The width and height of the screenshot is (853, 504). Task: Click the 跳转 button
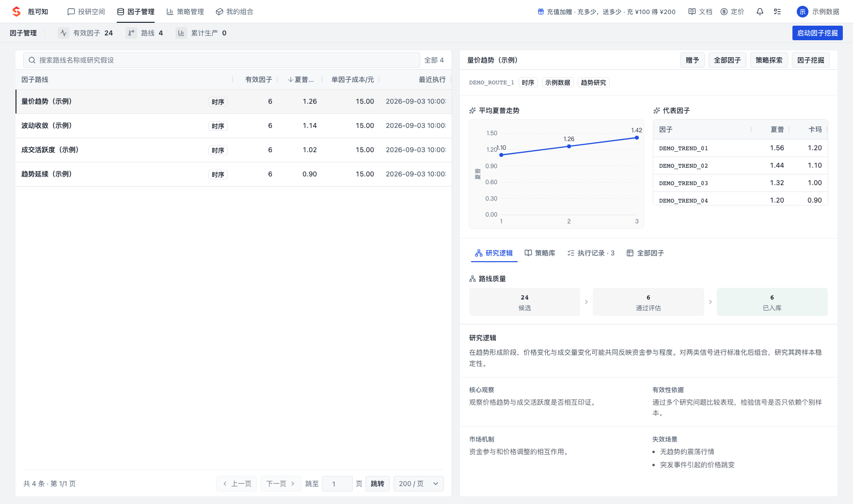378,484
